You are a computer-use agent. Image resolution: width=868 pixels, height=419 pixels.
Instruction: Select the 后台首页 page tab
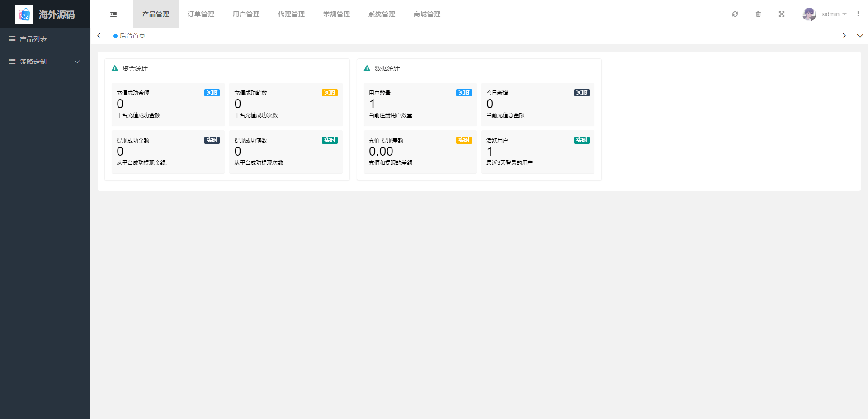tap(130, 36)
